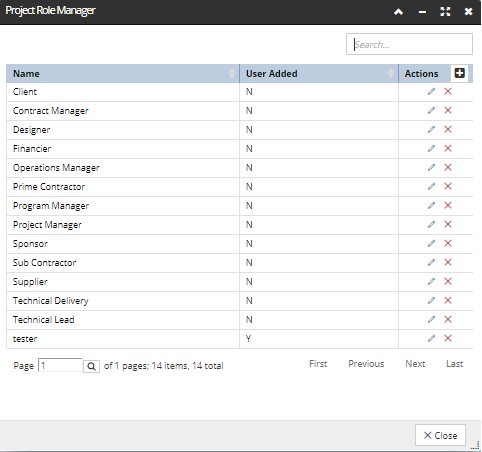Delete the Designer role with red X
This screenshot has height=452, width=482.
tap(448, 129)
